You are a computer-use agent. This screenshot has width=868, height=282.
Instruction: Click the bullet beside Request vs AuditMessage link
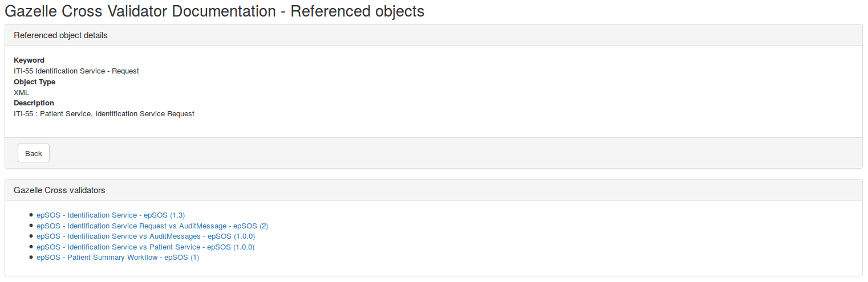tap(31, 226)
